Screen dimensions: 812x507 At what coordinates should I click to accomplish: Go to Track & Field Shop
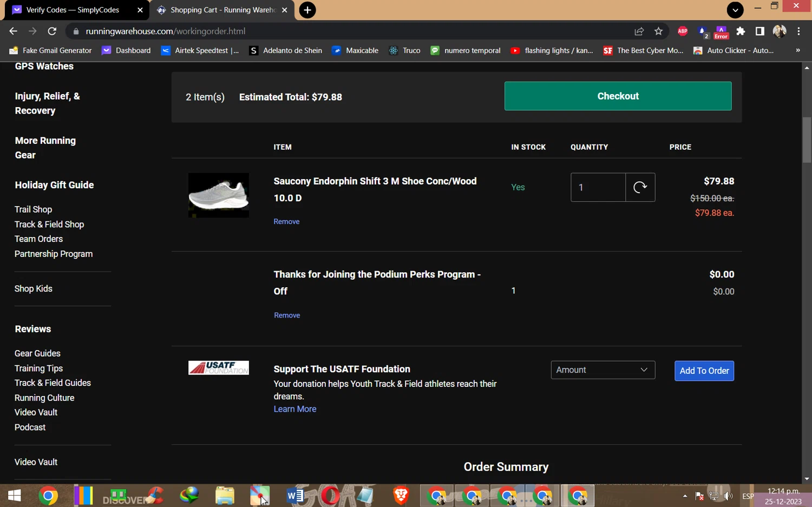49,224
